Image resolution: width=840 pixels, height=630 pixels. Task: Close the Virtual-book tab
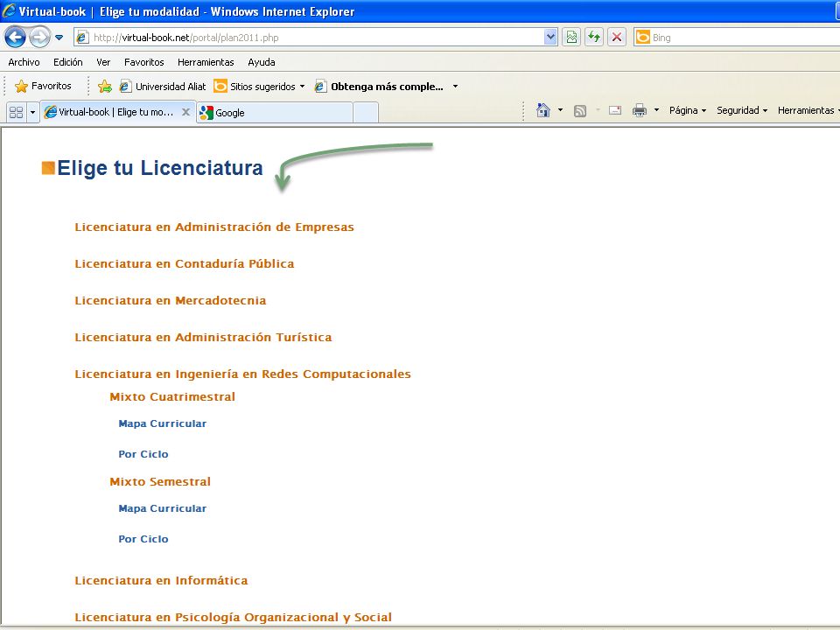[185, 112]
